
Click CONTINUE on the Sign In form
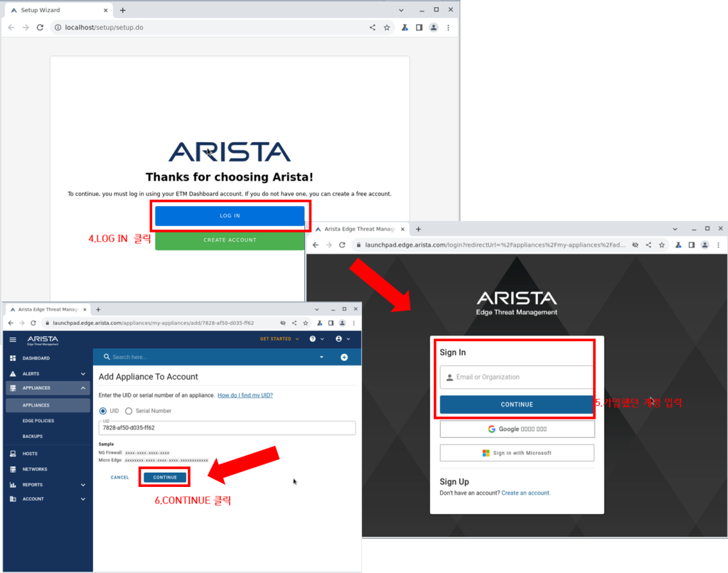pyautogui.click(x=517, y=405)
